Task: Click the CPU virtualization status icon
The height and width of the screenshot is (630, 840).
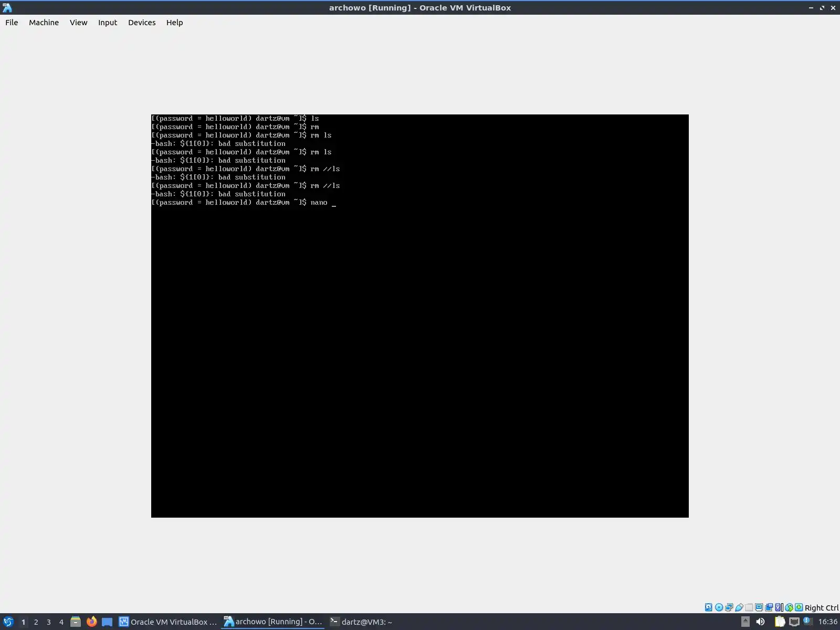Action: click(779, 607)
